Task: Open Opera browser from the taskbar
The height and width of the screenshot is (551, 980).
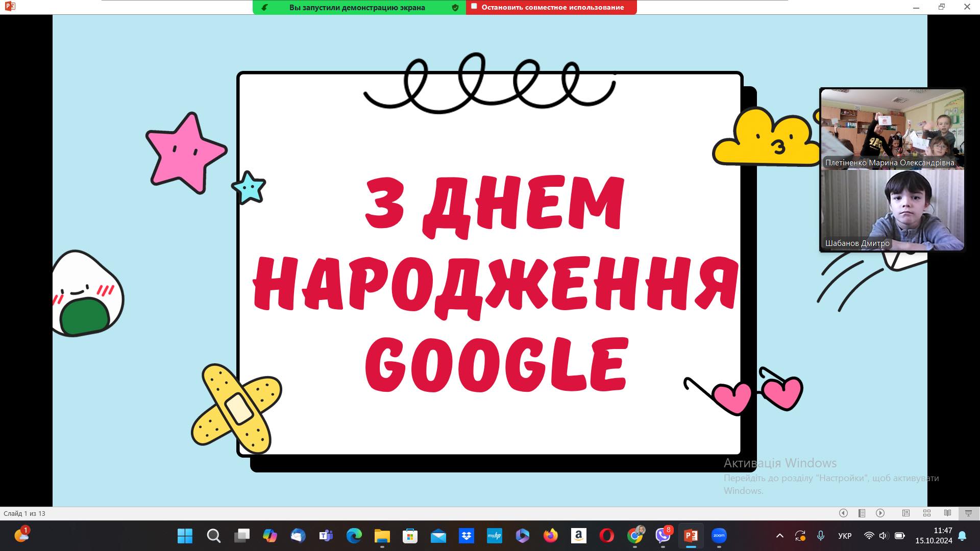Action: pyautogui.click(x=606, y=536)
